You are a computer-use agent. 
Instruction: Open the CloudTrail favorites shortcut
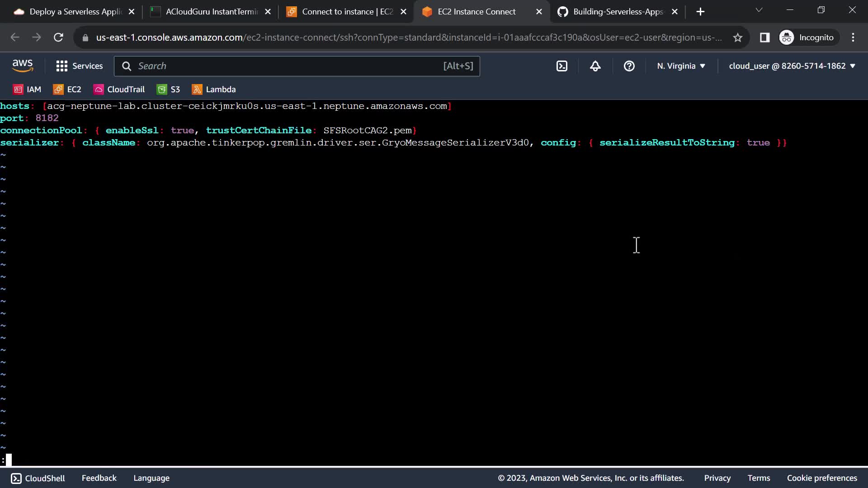119,89
